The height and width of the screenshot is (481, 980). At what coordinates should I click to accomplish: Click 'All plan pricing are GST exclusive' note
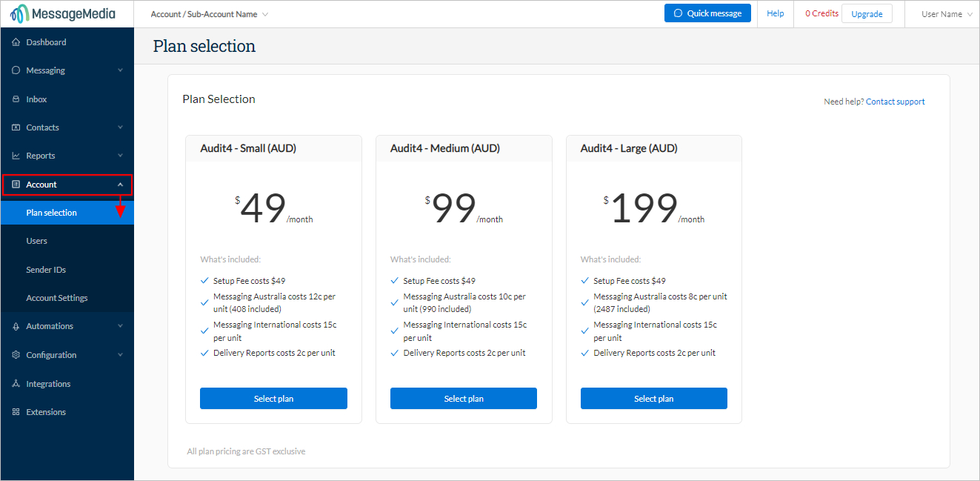click(246, 451)
